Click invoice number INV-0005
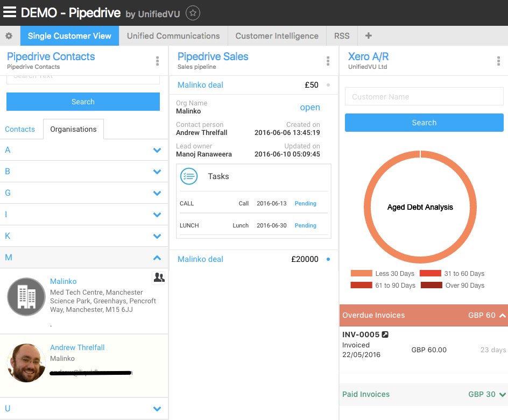The image size is (508, 420). (361, 334)
